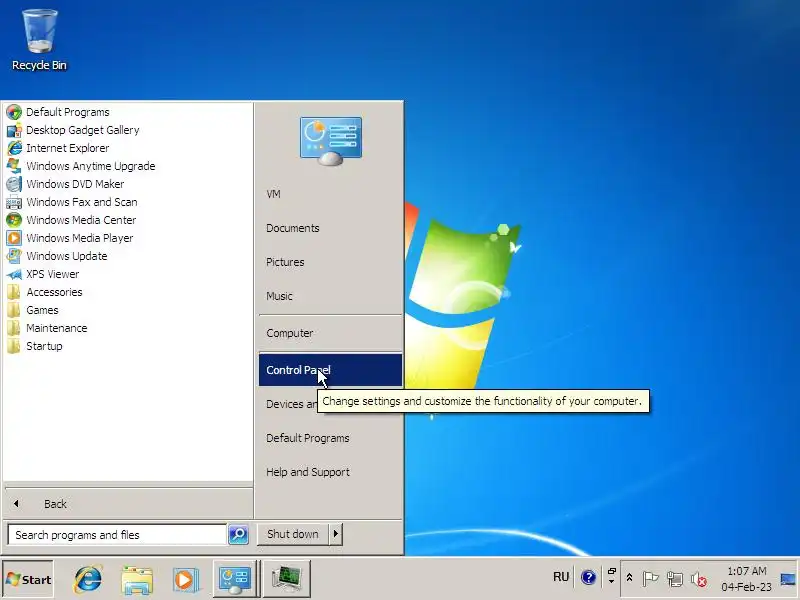Image resolution: width=800 pixels, height=600 pixels.
Task: Click the Windows DVD Maker icon
Action: pos(14,184)
